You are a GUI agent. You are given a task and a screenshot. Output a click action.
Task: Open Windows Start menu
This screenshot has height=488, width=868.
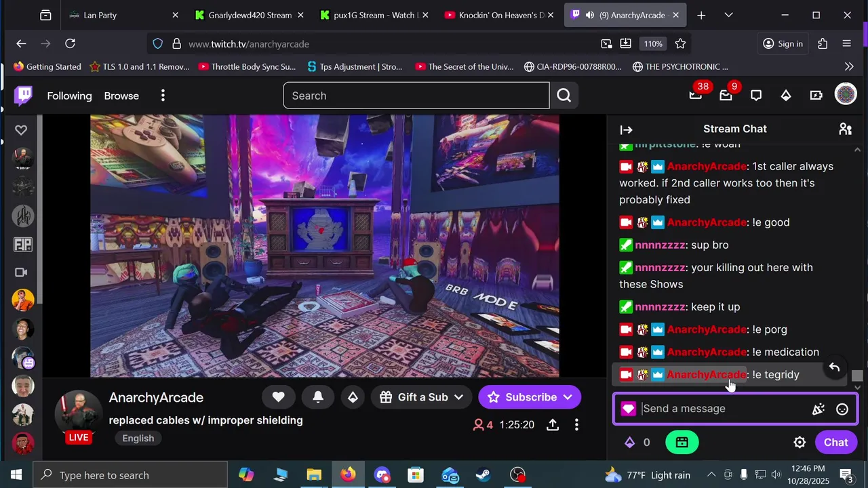click(16, 475)
